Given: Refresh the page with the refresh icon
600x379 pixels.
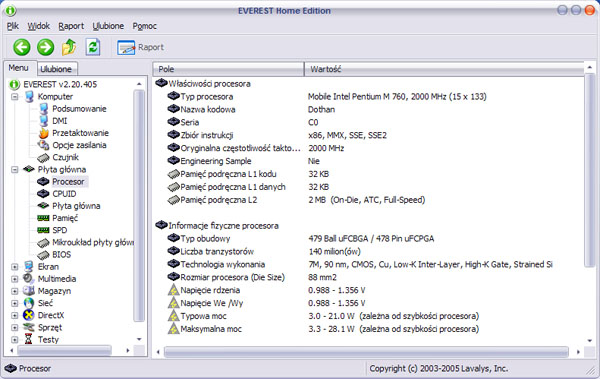Looking at the screenshot, I should tap(93, 47).
